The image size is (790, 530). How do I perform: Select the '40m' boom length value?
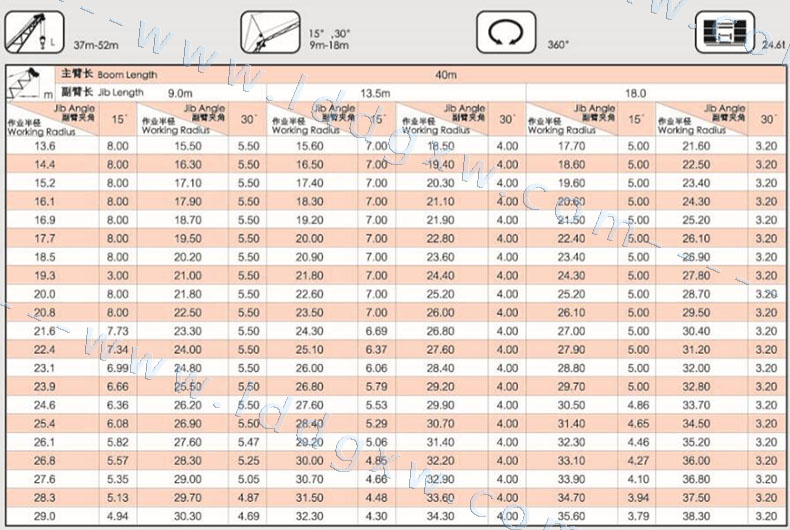tap(446, 75)
